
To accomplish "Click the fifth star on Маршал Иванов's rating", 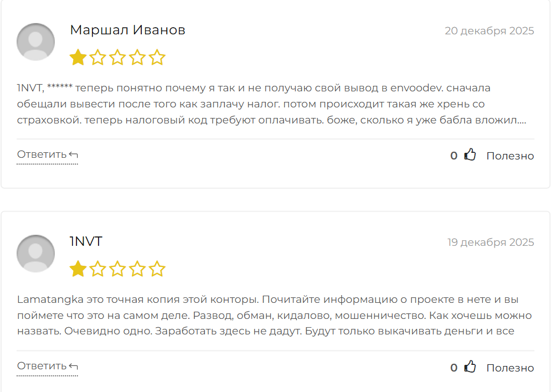I will click(157, 58).
